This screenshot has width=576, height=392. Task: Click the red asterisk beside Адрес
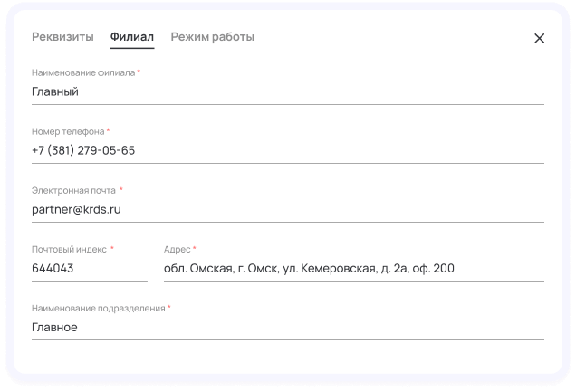[x=194, y=249]
